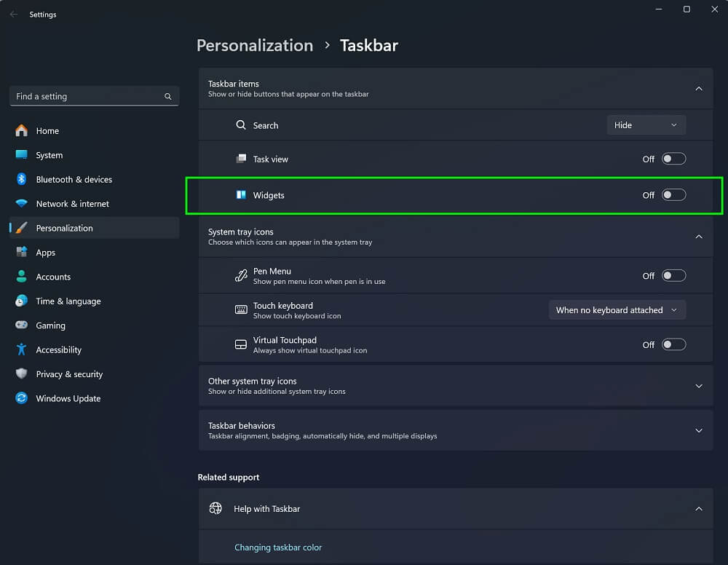The image size is (728, 565).
Task: Click 'Always show virtual touchpad icon' text
Action: point(309,350)
